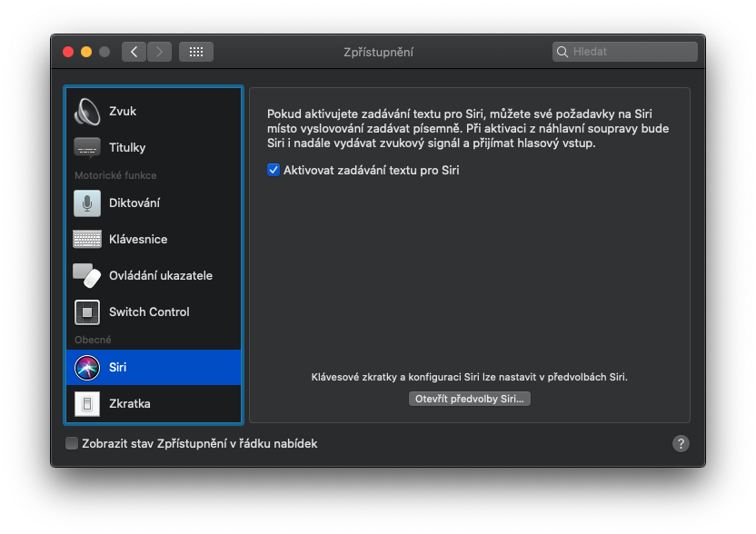Viewport: 756px width, 534px height.
Task: Enable Zobrazit stav Zpřístupnění v řádku nabídek
Action: tap(73, 443)
